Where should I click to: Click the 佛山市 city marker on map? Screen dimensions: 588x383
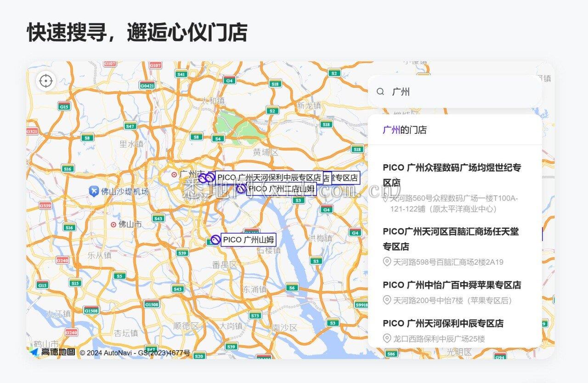[113, 224]
